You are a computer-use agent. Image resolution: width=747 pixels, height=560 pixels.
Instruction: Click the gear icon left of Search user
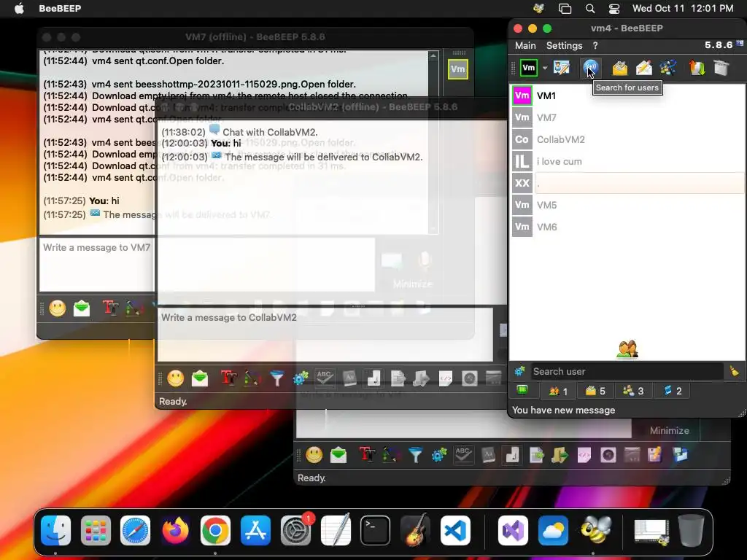pyautogui.click(x=519, y=371)
